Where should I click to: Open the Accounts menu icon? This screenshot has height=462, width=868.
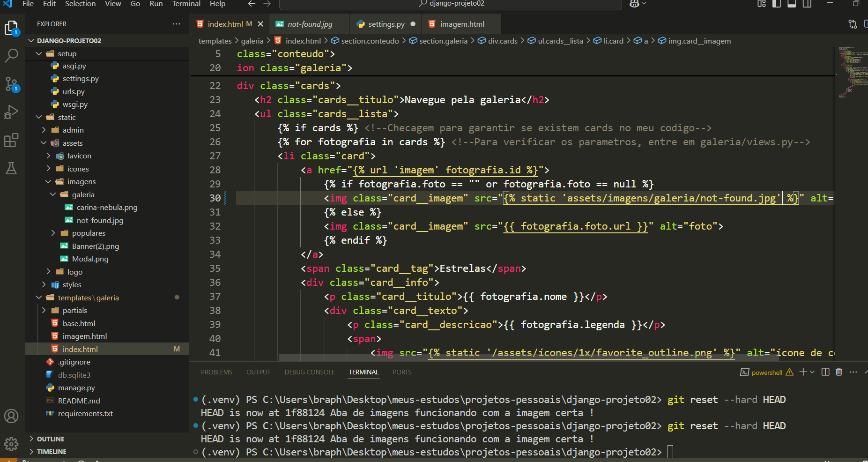click(11, 416)
